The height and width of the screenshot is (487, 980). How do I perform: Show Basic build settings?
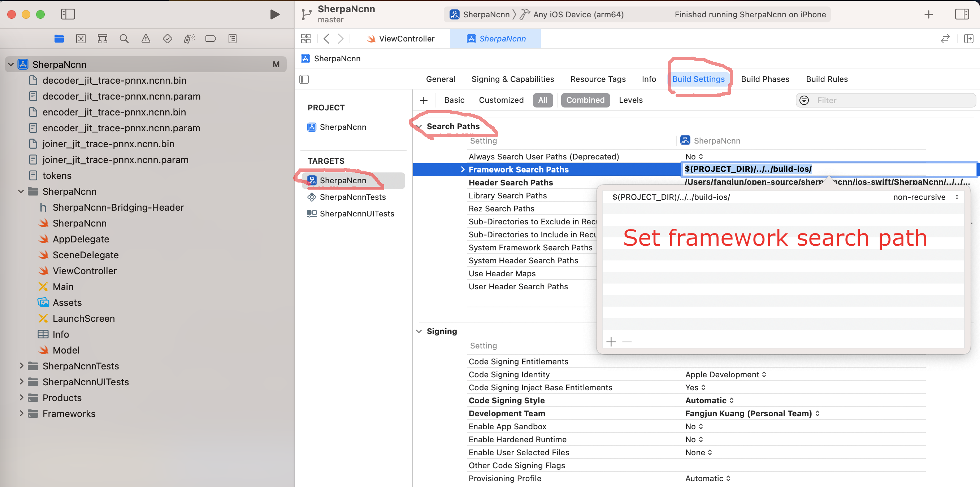(454, 100)
